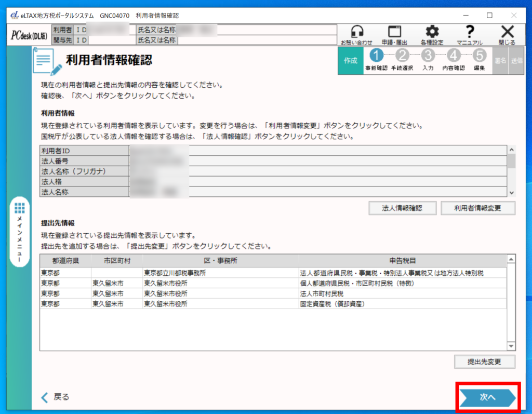This screenshot has width=532, height=414.
Task: Click the 利用者情報変更 button
Action: [477, 208]
